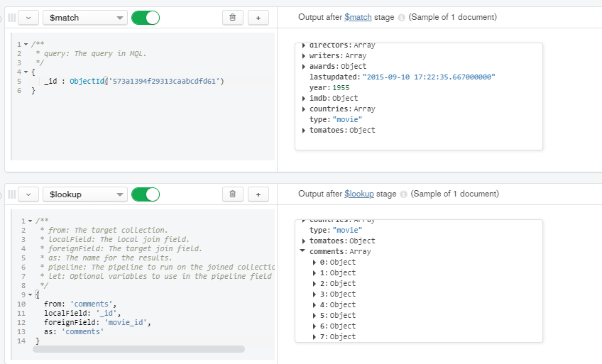Collapse the $lookup stage with chevron button
Viewport: 602px width, 364px height.
pos(28,194)
